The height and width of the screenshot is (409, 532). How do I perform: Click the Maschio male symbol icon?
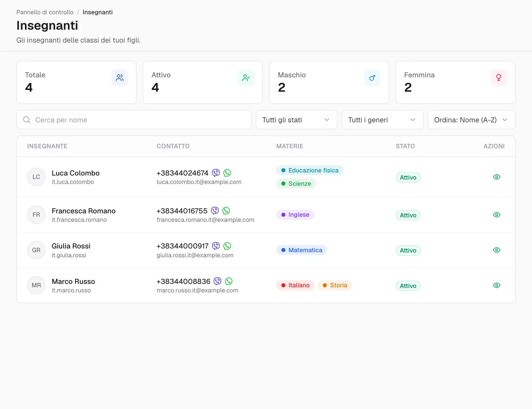[372, 78]
